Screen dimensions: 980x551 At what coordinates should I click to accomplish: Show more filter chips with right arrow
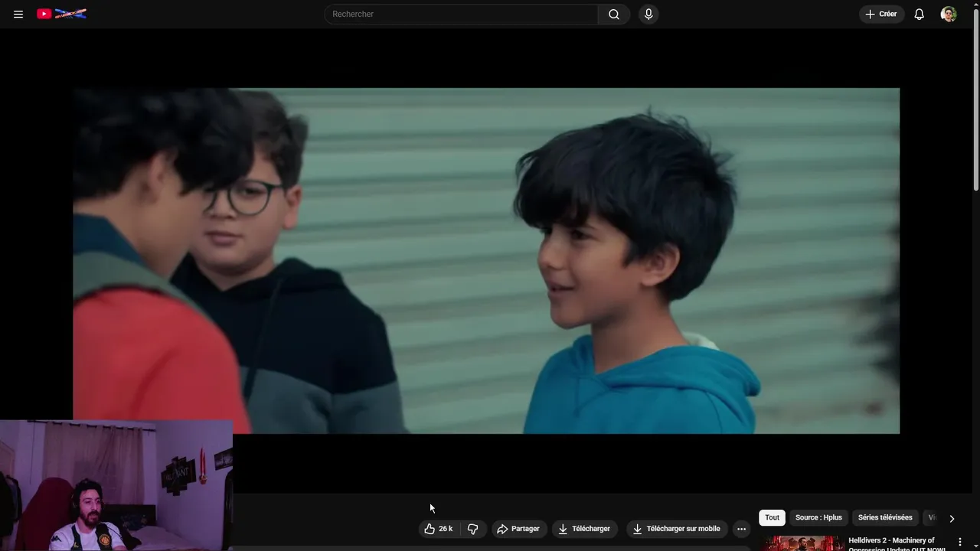[952, 518]
